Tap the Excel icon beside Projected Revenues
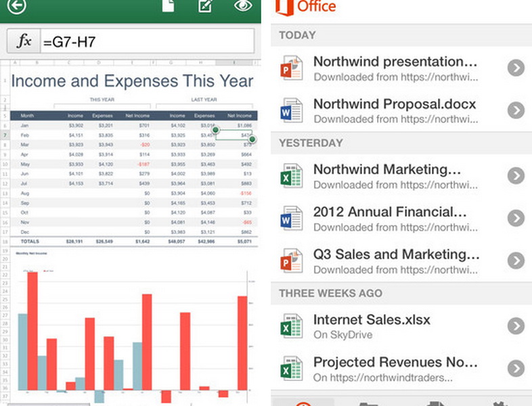The image size is (532, 406). [291, 368]
